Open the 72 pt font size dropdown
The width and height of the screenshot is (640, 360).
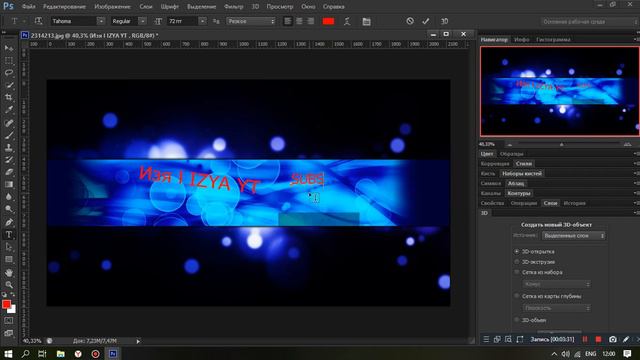click(x=202, y=21)
